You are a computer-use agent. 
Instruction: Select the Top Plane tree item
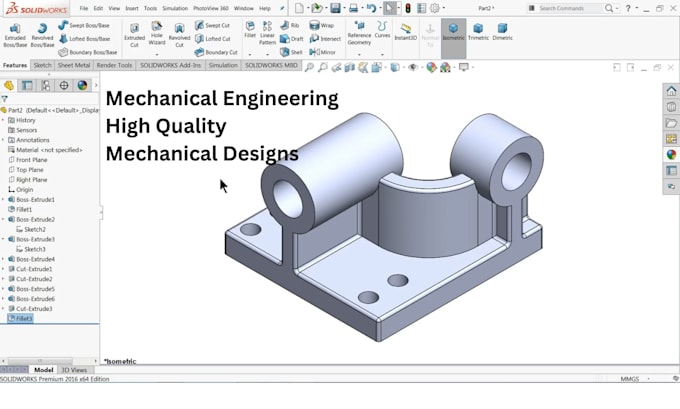pos(26,170)
